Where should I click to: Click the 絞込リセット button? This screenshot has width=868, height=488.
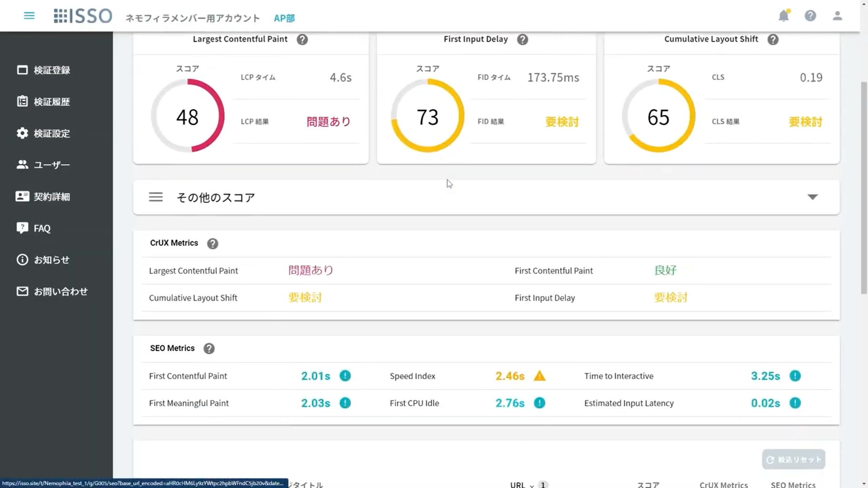(x=793, y=460)
